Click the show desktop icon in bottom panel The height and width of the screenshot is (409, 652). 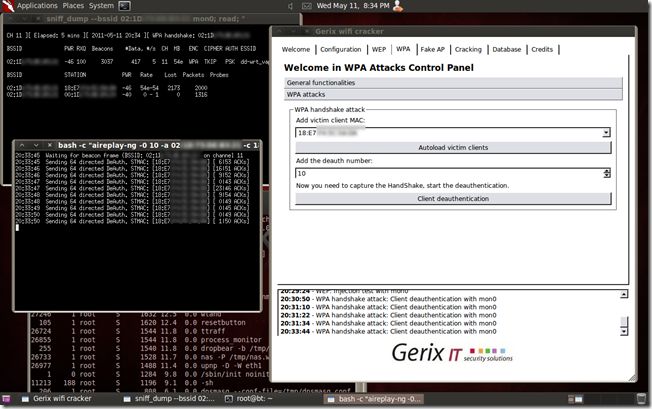pyautogui.click(x=6, y=399)
